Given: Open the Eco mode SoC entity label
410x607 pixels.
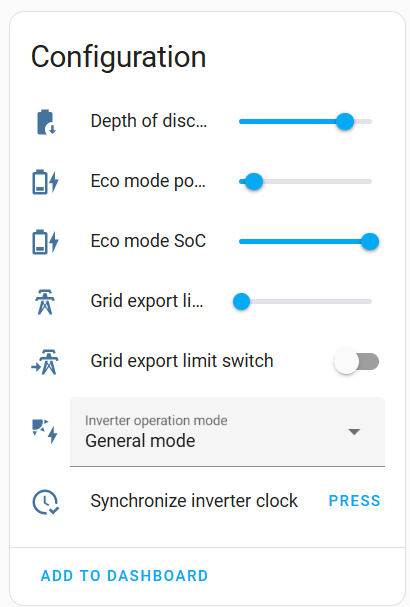Looking at the screenshot, I should click(x=148, y=241).
